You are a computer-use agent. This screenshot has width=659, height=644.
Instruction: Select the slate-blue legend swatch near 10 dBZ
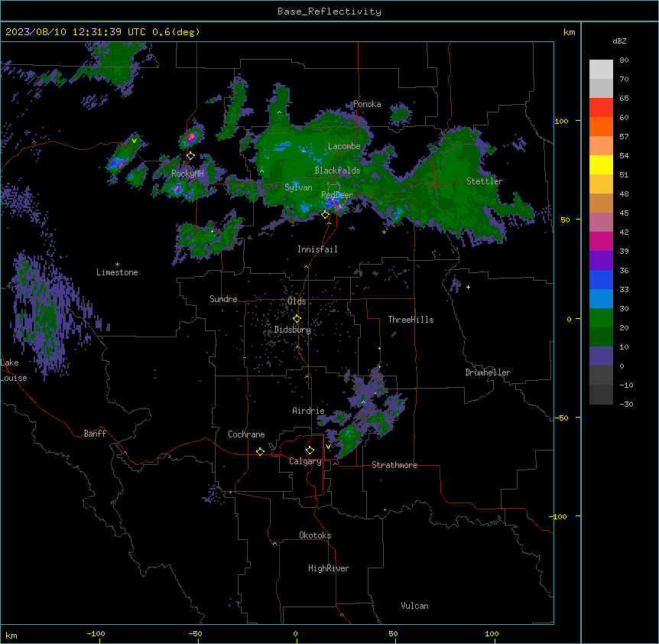click(601, 356)
